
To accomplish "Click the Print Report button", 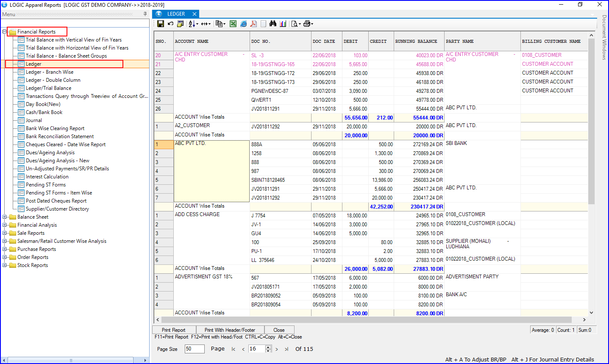I will (x=174, y=330).
